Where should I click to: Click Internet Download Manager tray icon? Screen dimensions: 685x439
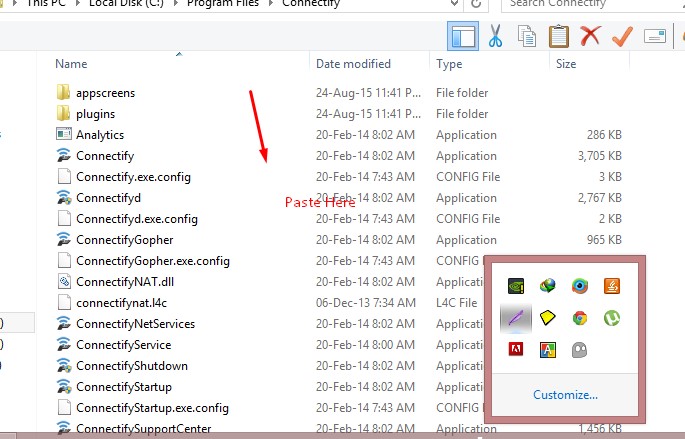548,286
